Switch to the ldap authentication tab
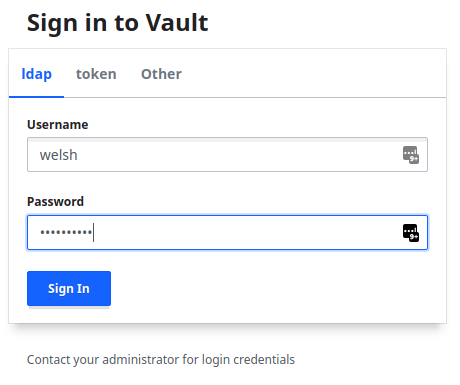Image resolution: width=460 pixels, height=385 pixels. tap(37, 74)
